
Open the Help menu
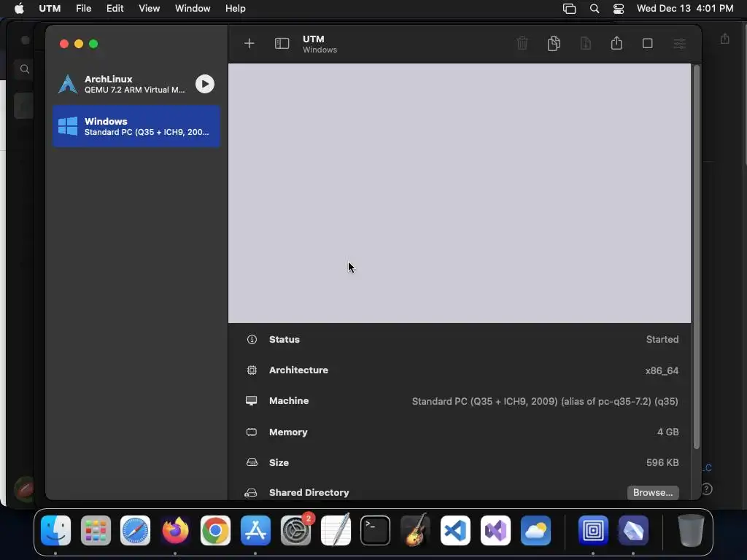click(x=236, y=9)
